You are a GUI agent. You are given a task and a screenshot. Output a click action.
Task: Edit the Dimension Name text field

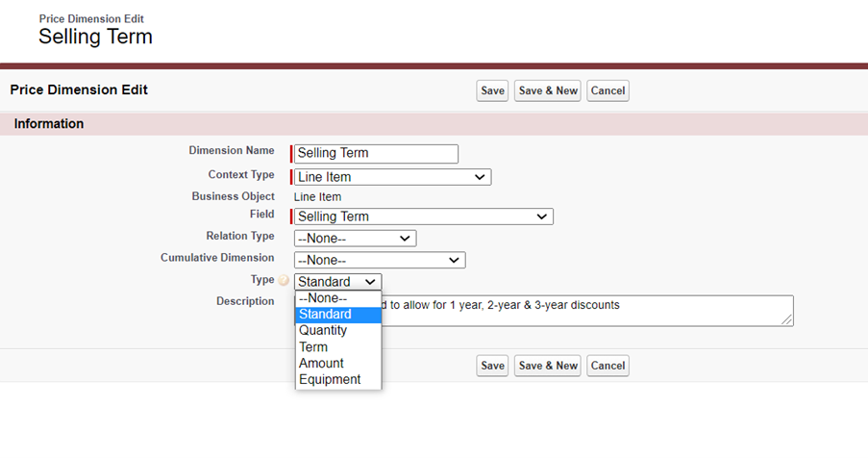[x=376, y=153]
